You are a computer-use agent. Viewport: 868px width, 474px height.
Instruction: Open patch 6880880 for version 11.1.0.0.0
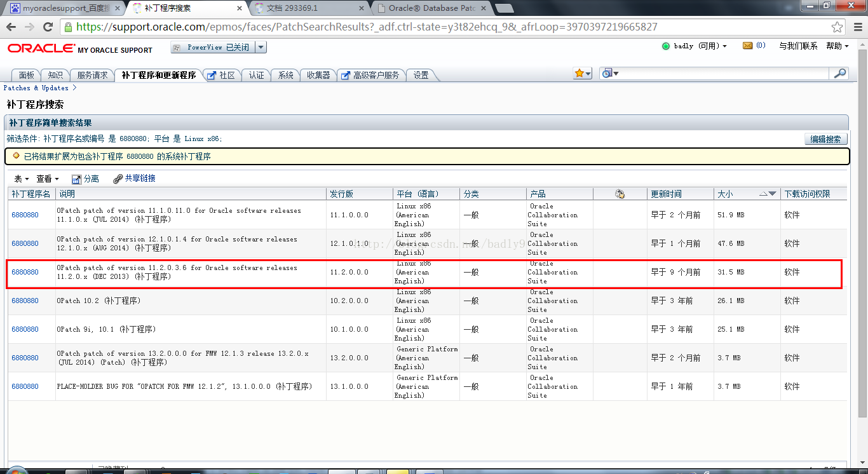coord(25,215)
